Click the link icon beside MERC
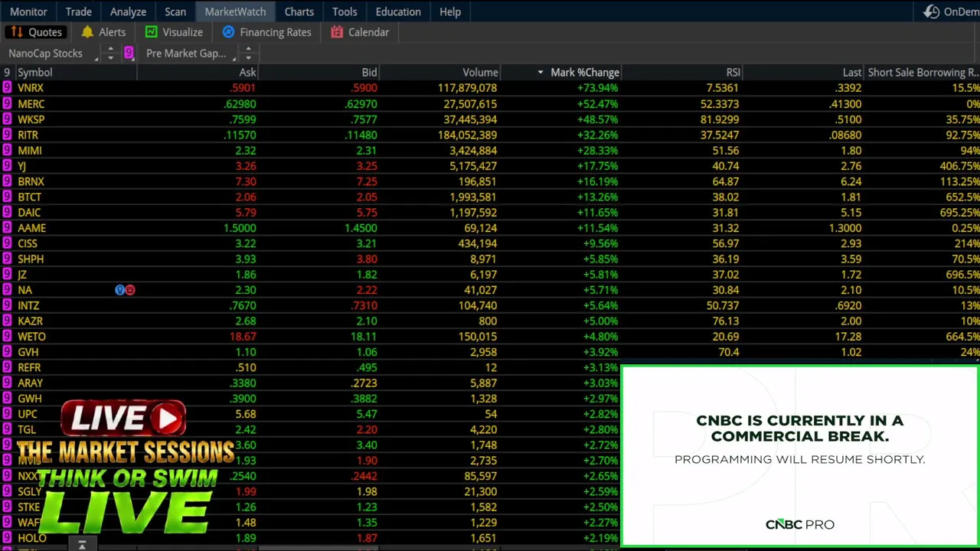Viewport: 980px width, 551px height. [x=7, y=103]
